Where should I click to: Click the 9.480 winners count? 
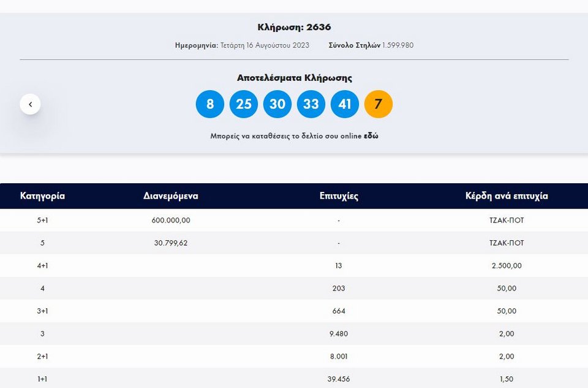[x=339, y=333]
